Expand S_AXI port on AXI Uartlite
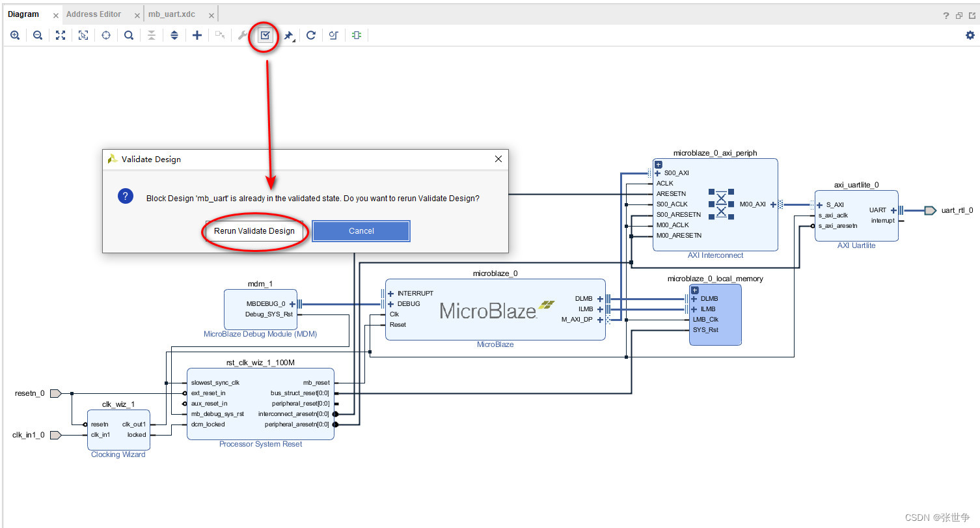The height and width of the screenshot is (528, 980). [x=819, y=205]
